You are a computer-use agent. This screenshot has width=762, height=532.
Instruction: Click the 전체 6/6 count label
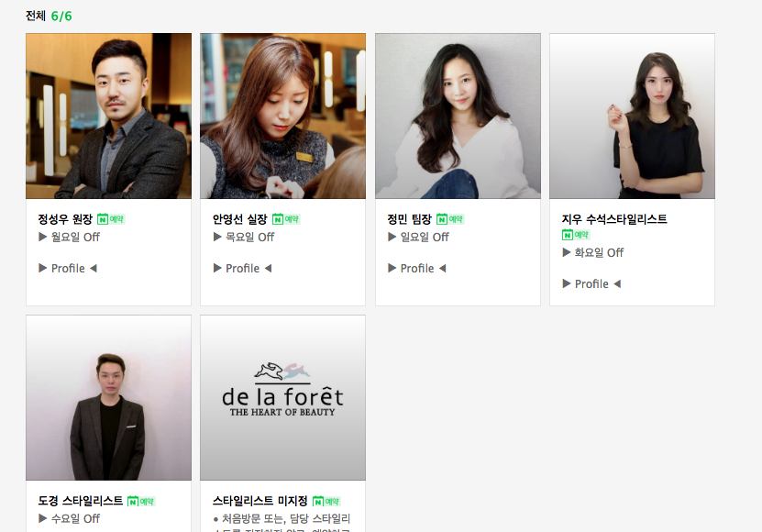click(49, 16)
